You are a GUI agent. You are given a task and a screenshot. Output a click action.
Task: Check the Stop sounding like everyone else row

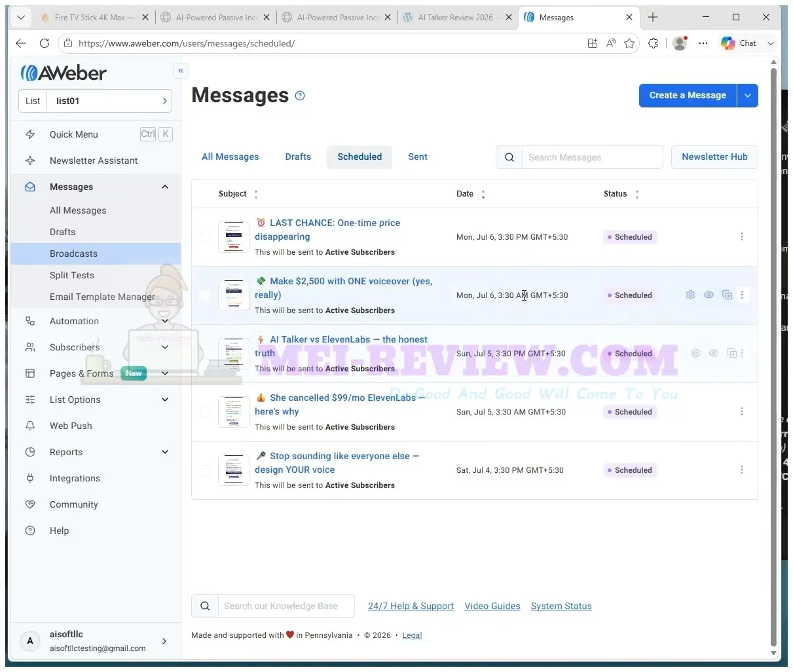pos(205,470)
